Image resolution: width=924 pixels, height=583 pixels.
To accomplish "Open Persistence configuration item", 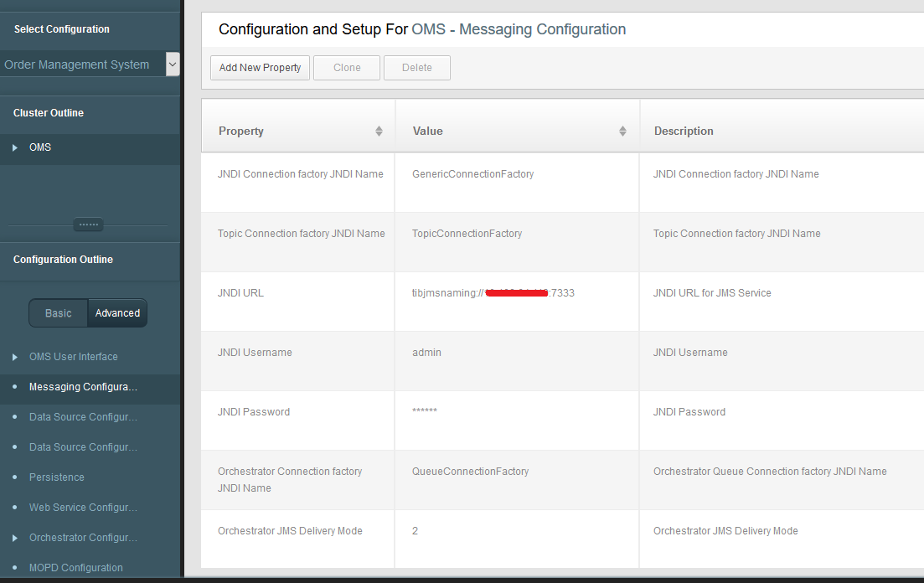I will click(x=57, y=477).
